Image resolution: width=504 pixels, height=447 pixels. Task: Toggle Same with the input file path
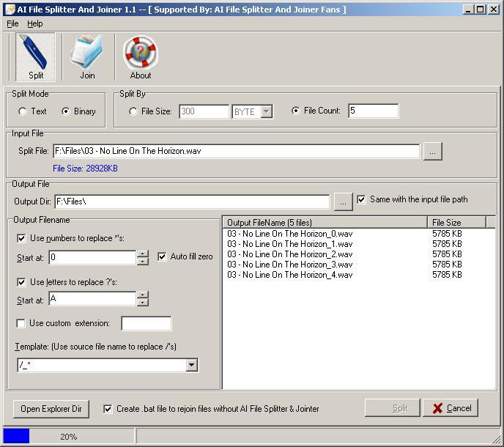[x=361, y=199]
